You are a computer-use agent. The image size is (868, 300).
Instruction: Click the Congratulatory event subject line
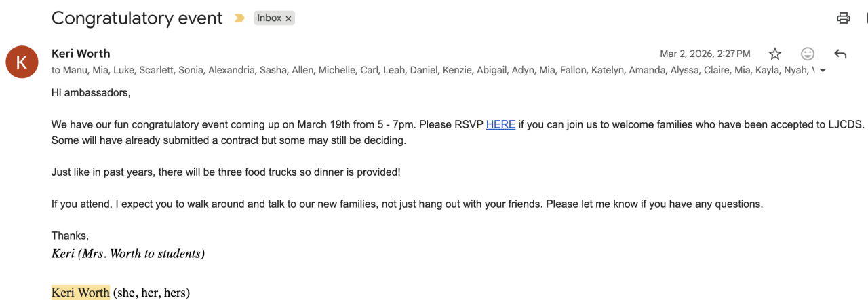(x=137, y=18)
